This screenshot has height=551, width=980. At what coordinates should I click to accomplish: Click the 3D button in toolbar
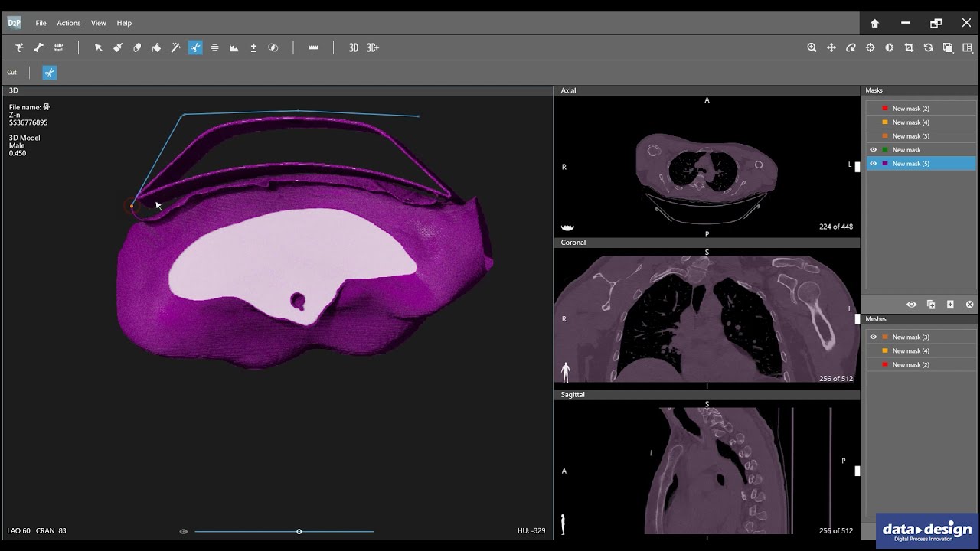[x=354, y=47]
